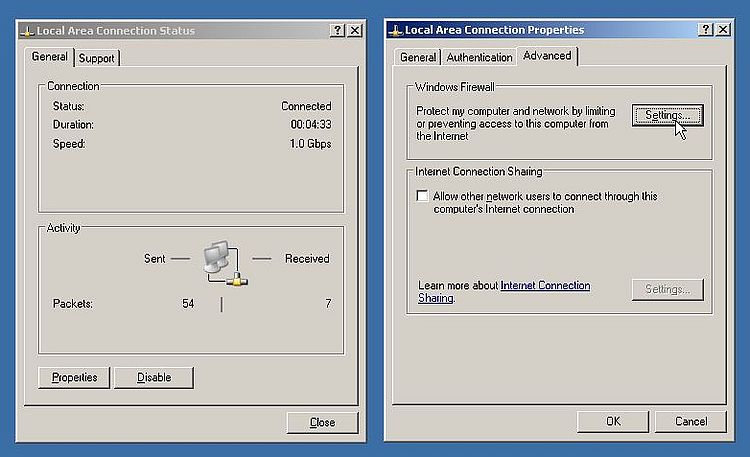This screenshot has width=750, height=457.
Task: Enable Internet Connection Sharing checkbox
Action: (x=422, y=196)
